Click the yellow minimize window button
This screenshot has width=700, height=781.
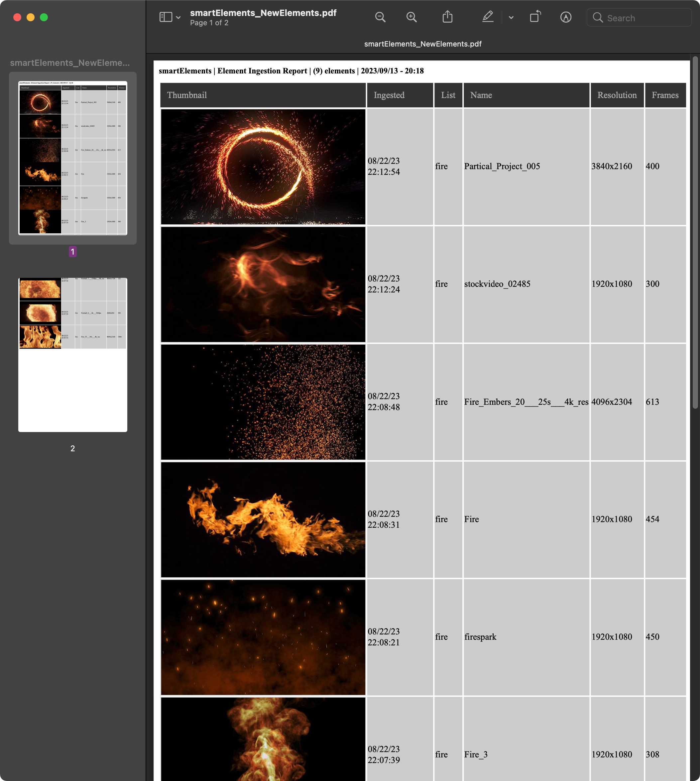point(31,17)
